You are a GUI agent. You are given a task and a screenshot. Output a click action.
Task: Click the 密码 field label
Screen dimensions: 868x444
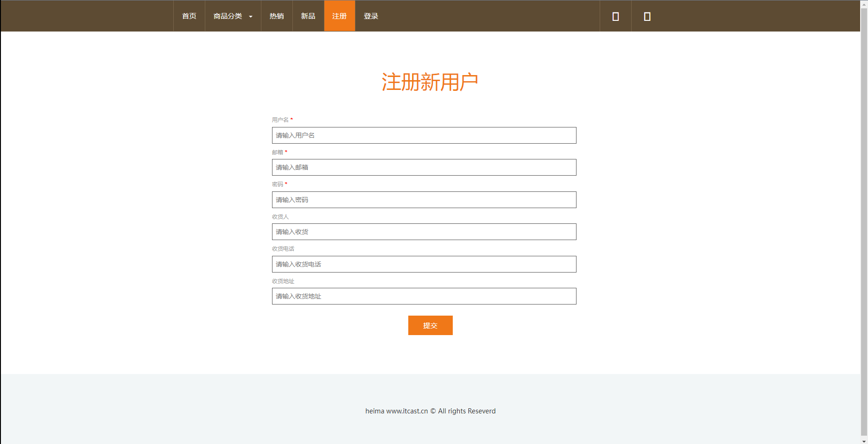(278, 184)
